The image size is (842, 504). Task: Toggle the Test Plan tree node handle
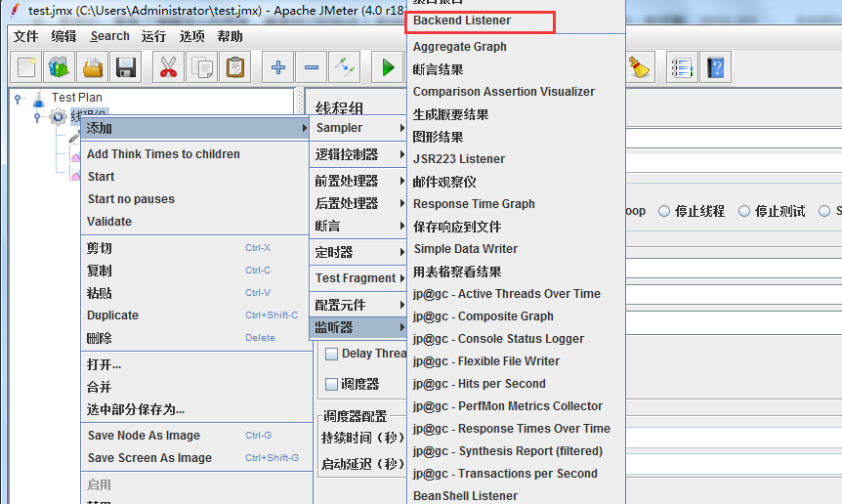point(19,99)
